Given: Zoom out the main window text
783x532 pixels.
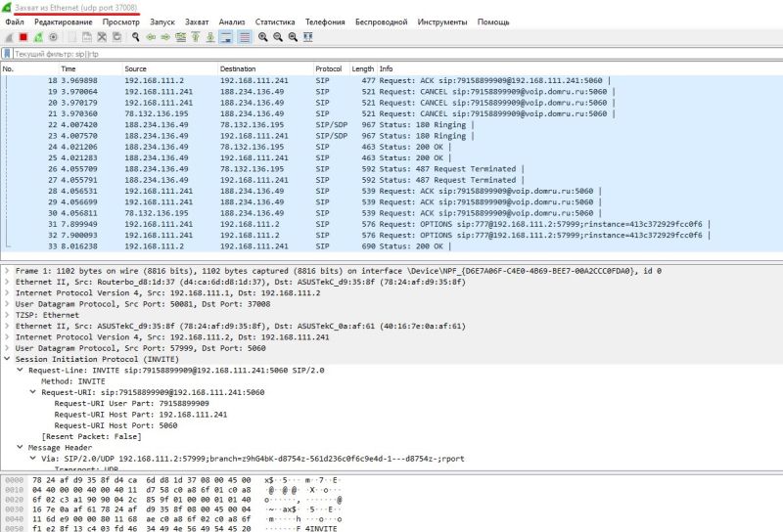Looking at the screenshot, I should (278, 37).
